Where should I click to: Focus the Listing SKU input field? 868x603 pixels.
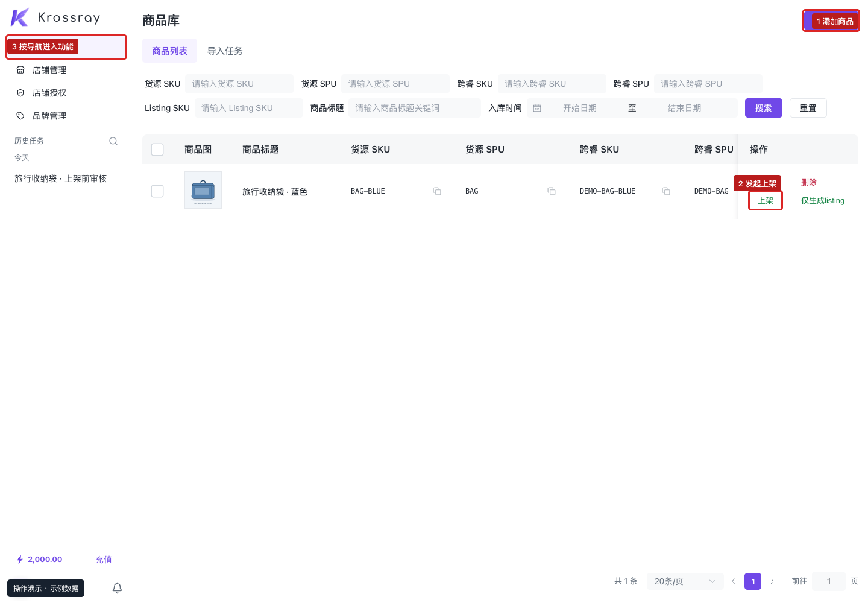coord(249,108)
